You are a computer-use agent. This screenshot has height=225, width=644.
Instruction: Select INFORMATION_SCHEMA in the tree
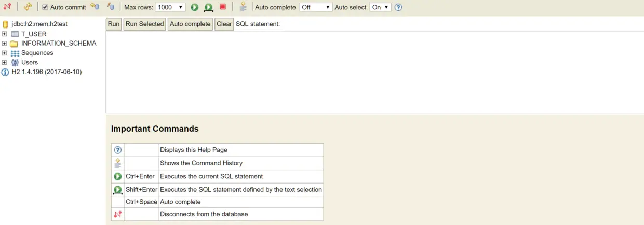tap(59, 44)
